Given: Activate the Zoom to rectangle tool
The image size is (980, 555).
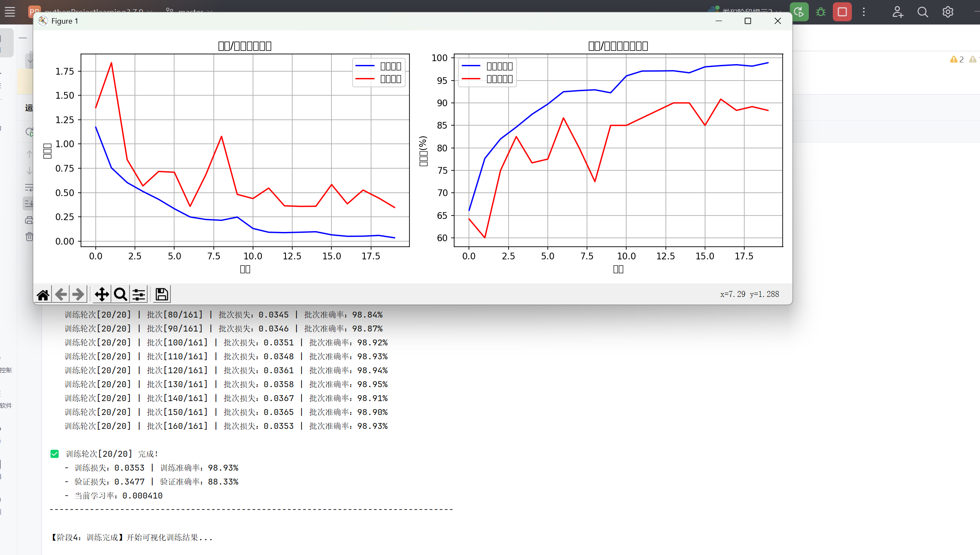Looking at the screenshot, I should pos(120,294).
